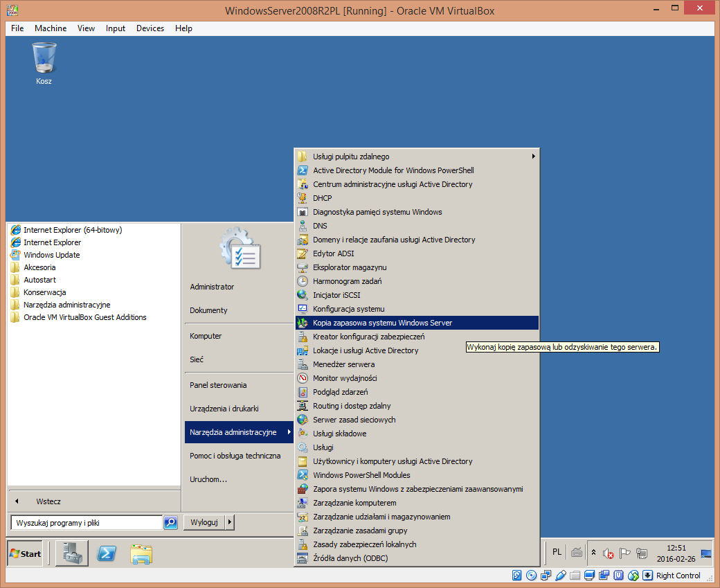Screen dimensions: 720x588
Task: Open Windows Explorer from the taskbar
Action: coord(141,554)
